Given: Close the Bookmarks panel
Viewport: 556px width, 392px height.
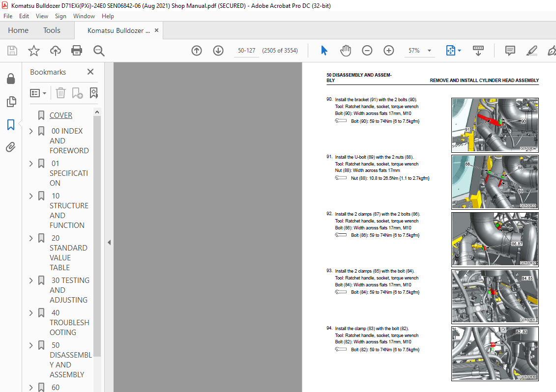Looking at the screenshot, I should pos(90,72).
